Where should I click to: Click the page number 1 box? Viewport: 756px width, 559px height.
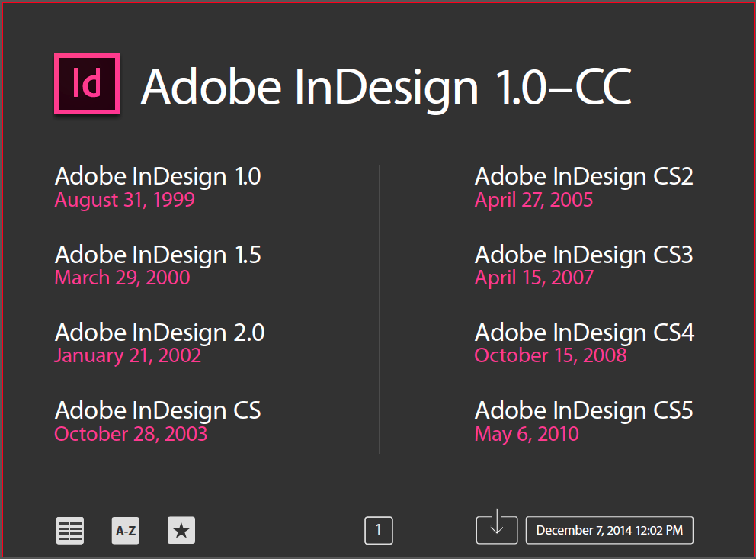379,531
